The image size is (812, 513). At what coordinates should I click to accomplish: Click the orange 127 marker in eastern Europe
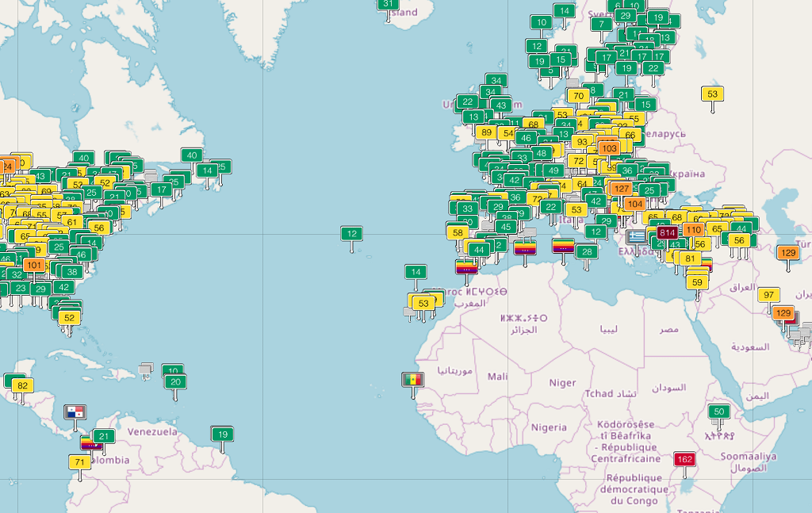620,190
